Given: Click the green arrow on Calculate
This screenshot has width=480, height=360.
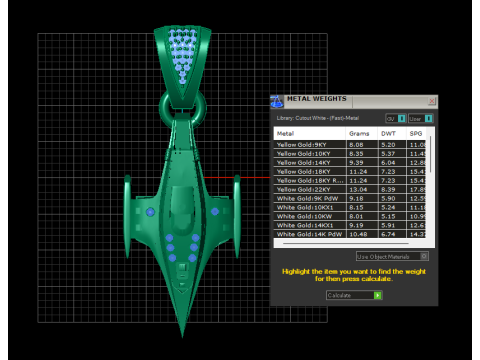Looking at the screenshot, I should coord(377,295).
